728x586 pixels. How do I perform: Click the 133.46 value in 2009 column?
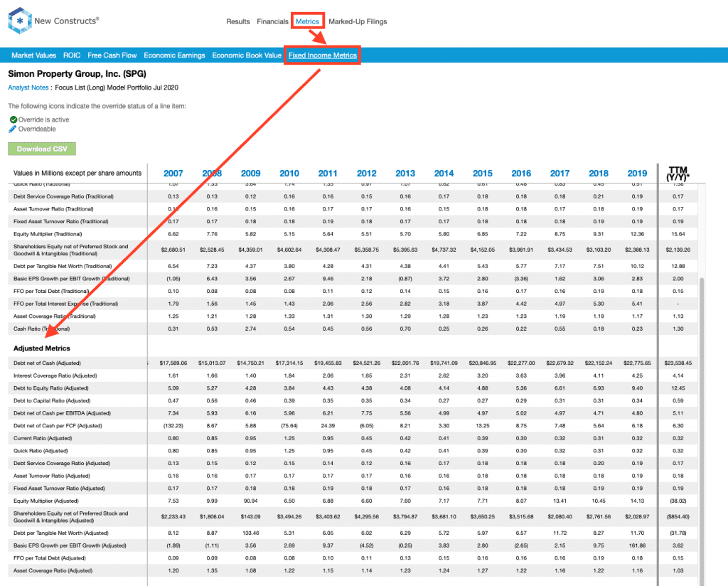[250, 533]
